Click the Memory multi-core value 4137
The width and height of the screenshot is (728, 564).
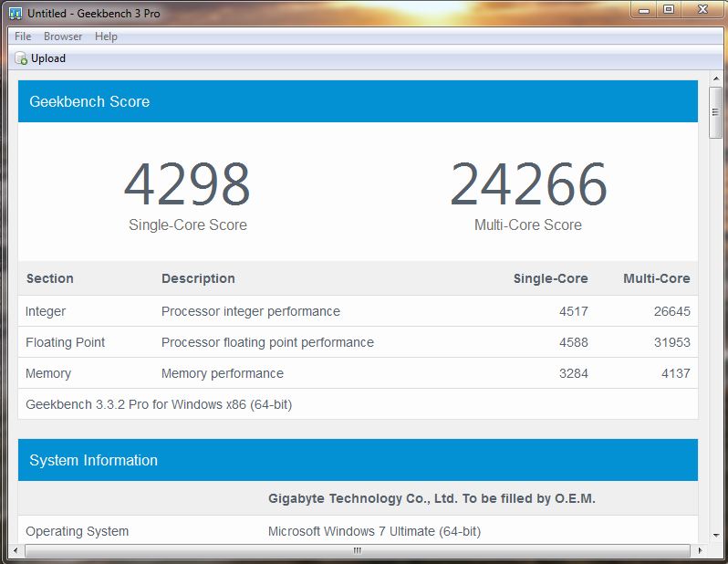pyautogui.click(x=675, y=373)
